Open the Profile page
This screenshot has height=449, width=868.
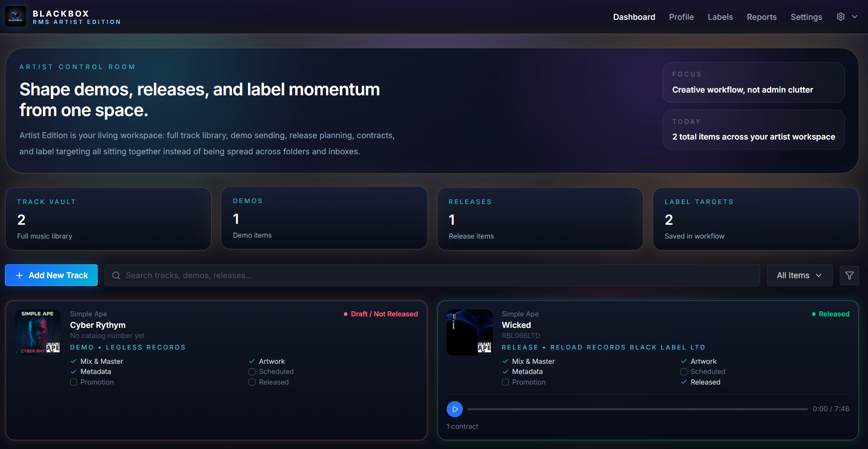click(x=681, y=17)
